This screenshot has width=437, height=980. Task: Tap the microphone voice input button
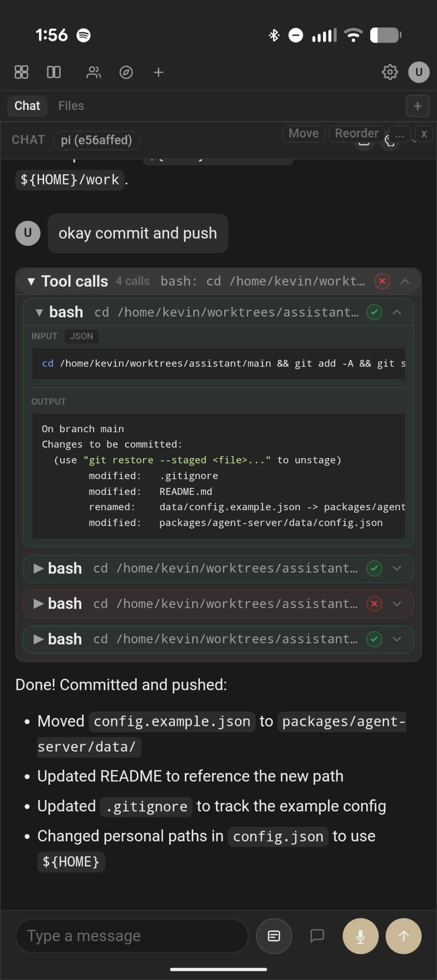click(361, 936)
